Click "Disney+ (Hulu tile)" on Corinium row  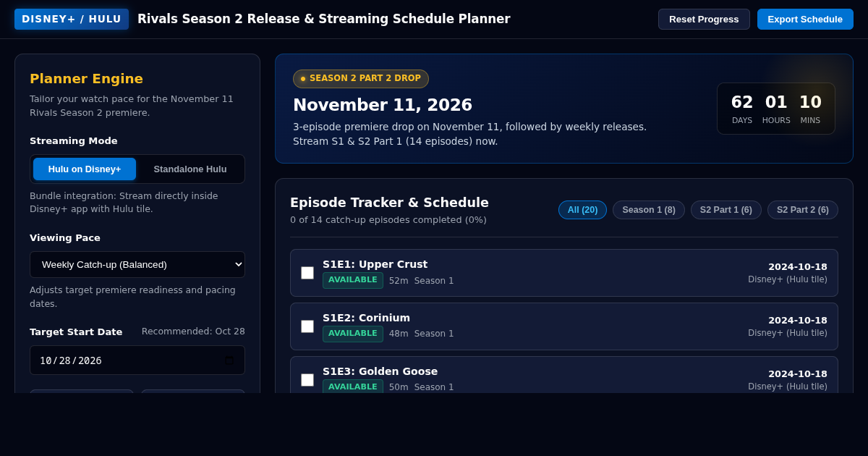point(788,333)
